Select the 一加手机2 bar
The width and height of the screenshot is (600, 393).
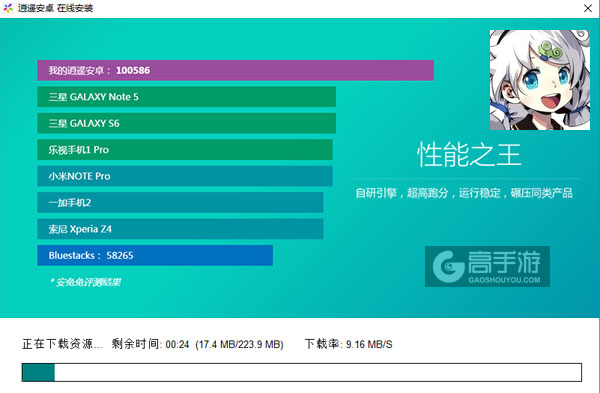click(180, 202)
